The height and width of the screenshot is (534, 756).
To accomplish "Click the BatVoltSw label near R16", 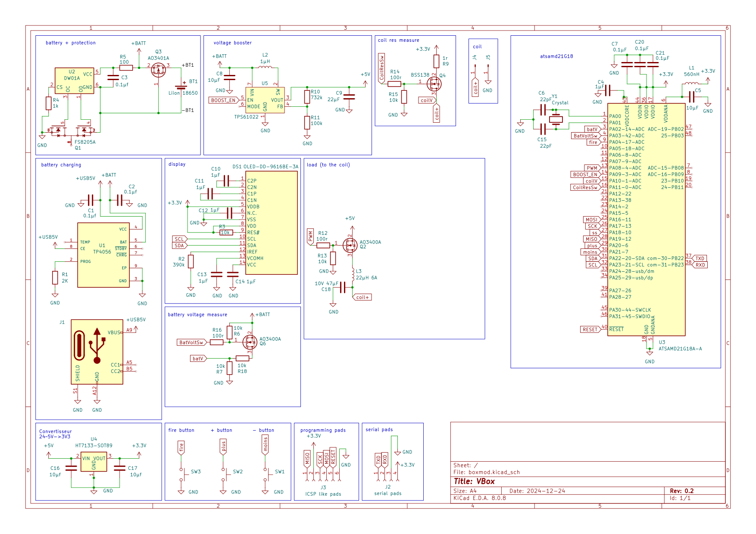I will coord(193,342).
